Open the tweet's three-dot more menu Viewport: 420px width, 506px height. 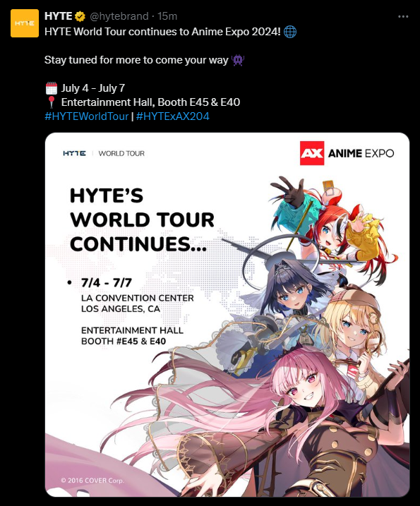point(403,16)
